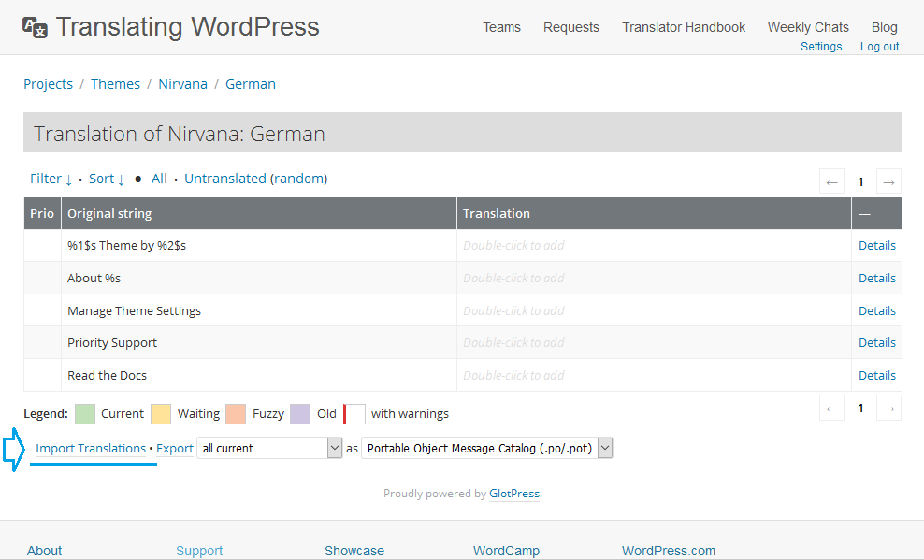Select the 'Manage Theme Settings' string

tap(134, 311)
